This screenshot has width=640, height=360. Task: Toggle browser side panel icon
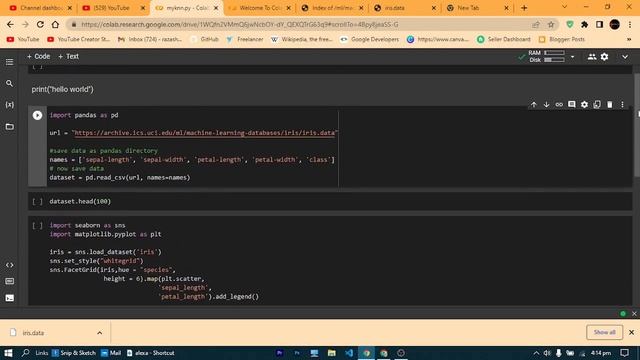[x=599, y=24]
